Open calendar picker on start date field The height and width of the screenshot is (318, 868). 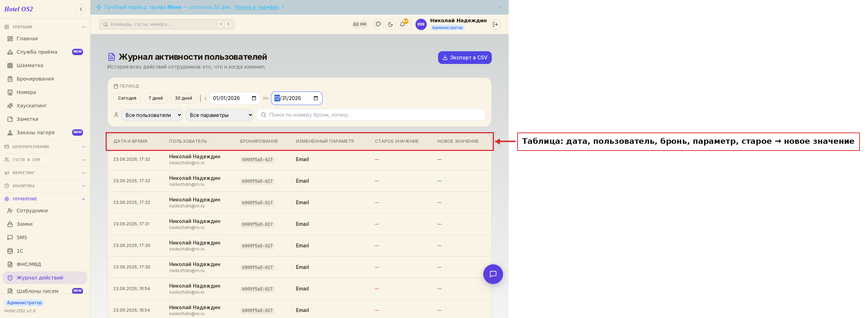(254, 98)
